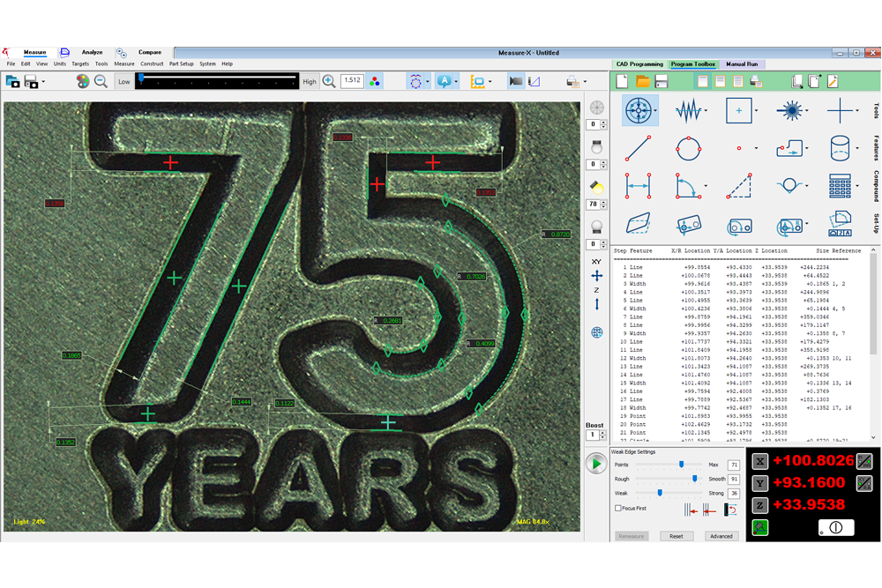The width and height of the screenshot is (882, 588).
Task: Open the folder icon in toolbox toolbar
Action: pyautogui.click(x=643, y=82)
